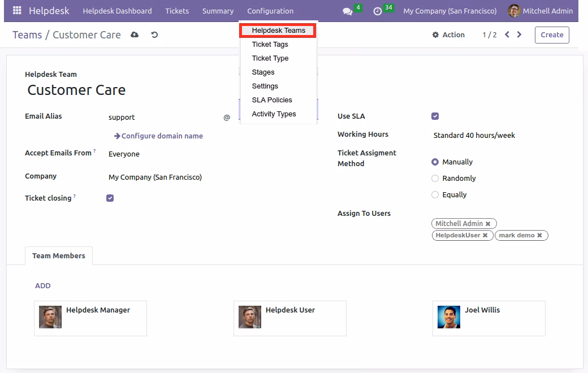This screenshot has width=588, height=373.
Task: Open the Summary menu
Action: 218,11
